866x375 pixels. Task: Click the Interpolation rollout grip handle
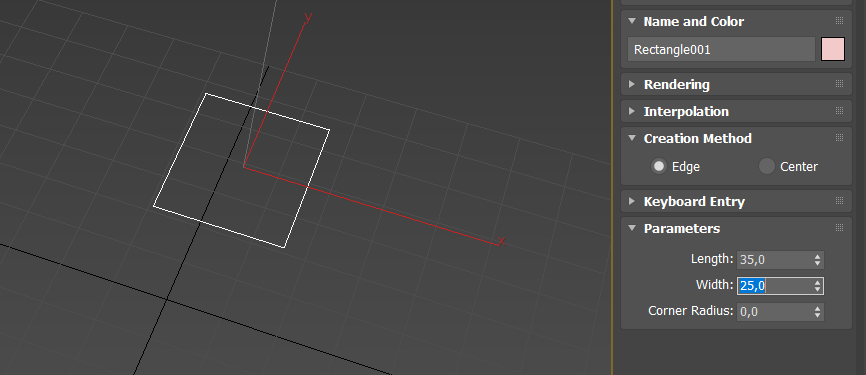839,111
